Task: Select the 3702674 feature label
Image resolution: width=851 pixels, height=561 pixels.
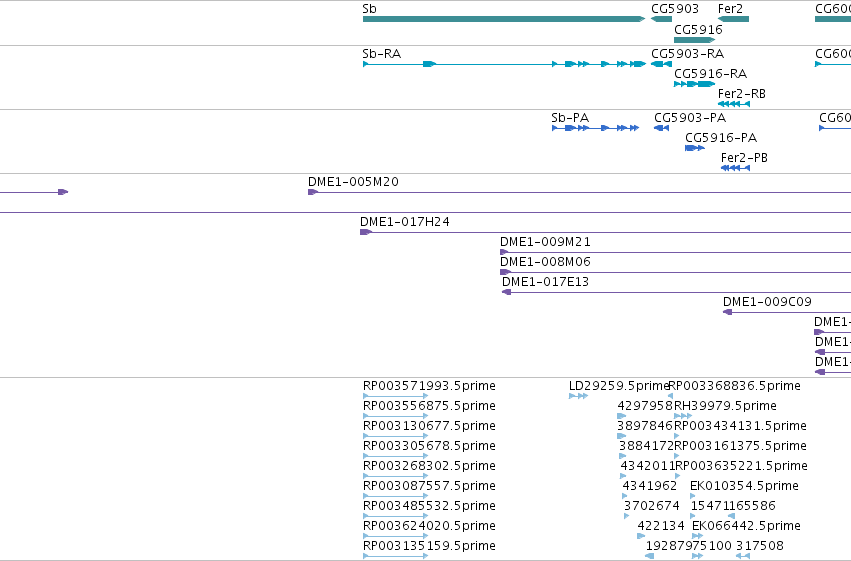Action: (x=652, y=506)
